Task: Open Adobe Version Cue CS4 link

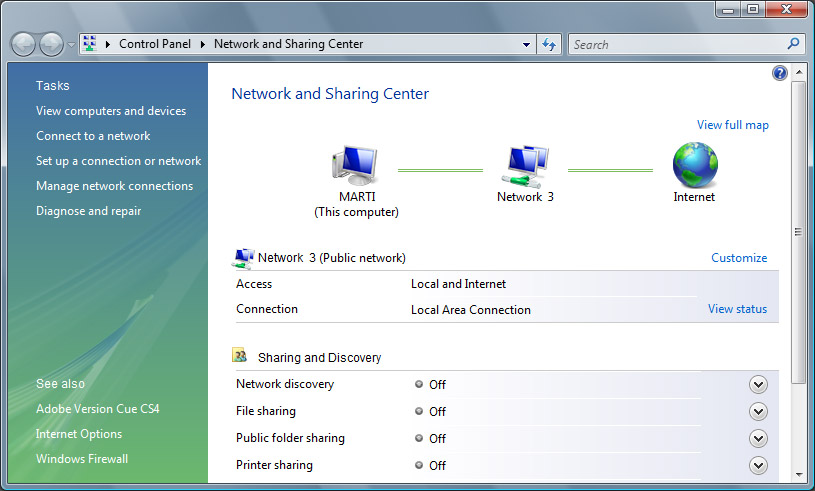Action: point(98,409)
